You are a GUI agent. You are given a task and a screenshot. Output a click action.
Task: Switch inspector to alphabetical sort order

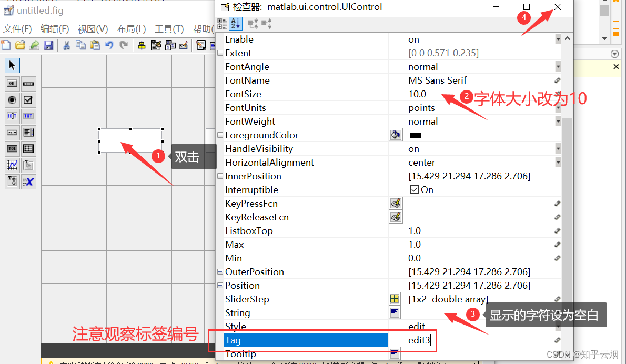pos(235,23)
